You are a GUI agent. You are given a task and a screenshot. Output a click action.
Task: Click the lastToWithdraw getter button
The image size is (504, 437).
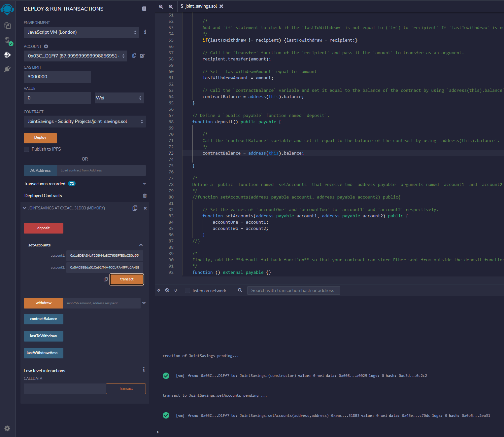coord(44,336)
